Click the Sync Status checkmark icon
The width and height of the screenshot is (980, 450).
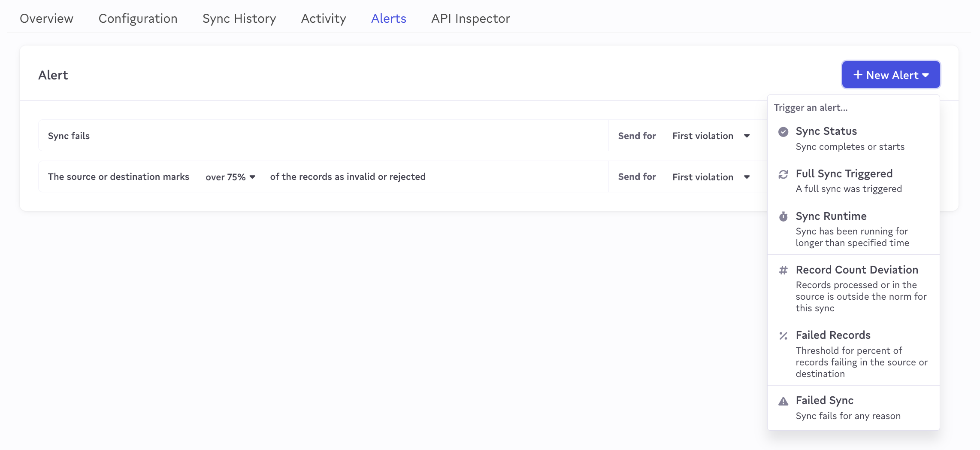click(x=783, y=132)
